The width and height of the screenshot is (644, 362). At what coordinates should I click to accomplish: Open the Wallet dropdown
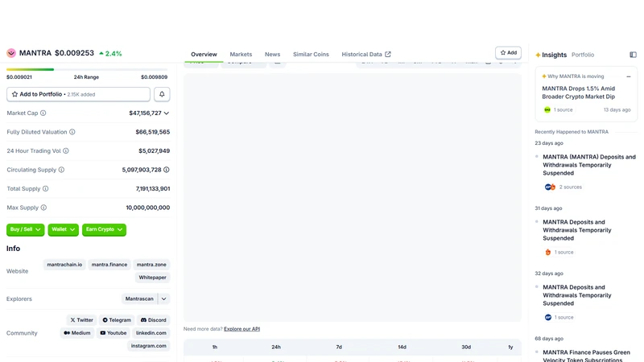click(64, 229)
